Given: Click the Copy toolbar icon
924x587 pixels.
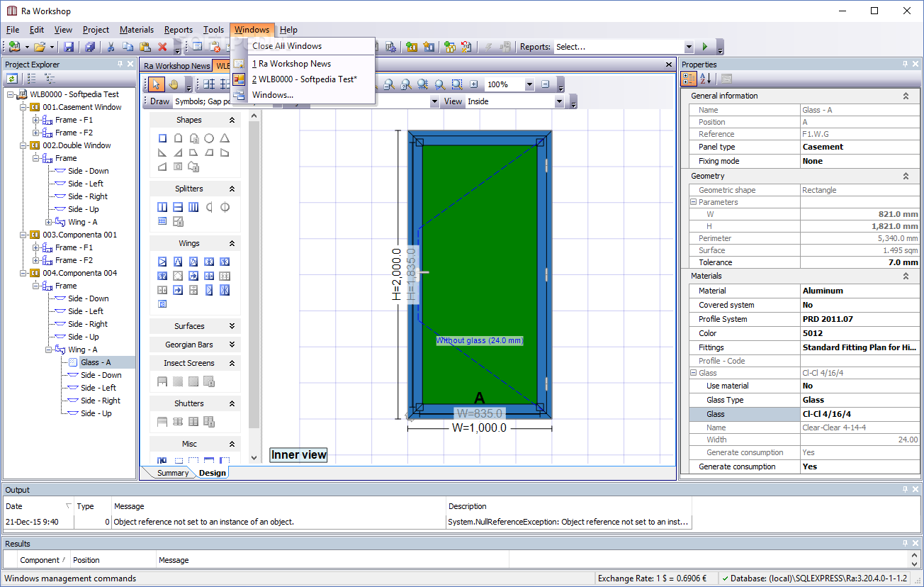Looking at the screenshot, I should (x=128, y=47).
